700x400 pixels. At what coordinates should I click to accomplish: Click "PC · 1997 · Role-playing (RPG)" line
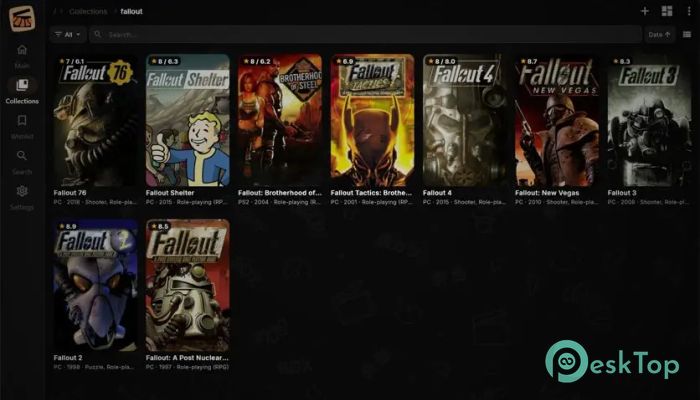point(187,367)
